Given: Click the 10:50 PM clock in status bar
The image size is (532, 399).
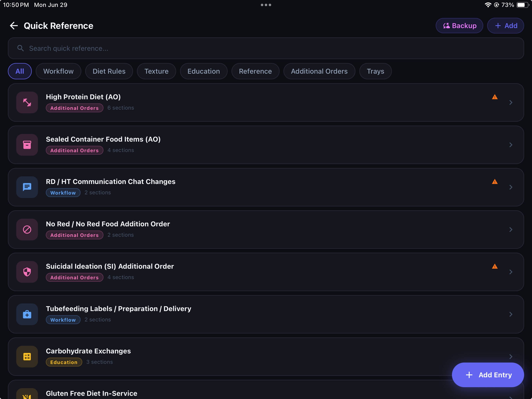Looking at the screenshot, I should point(16,5).
